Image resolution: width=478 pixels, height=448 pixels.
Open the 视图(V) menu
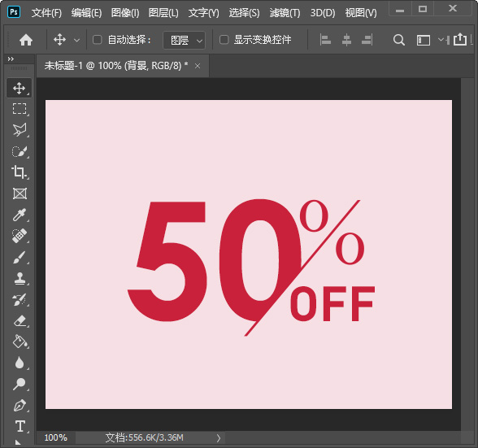(361, 13)
